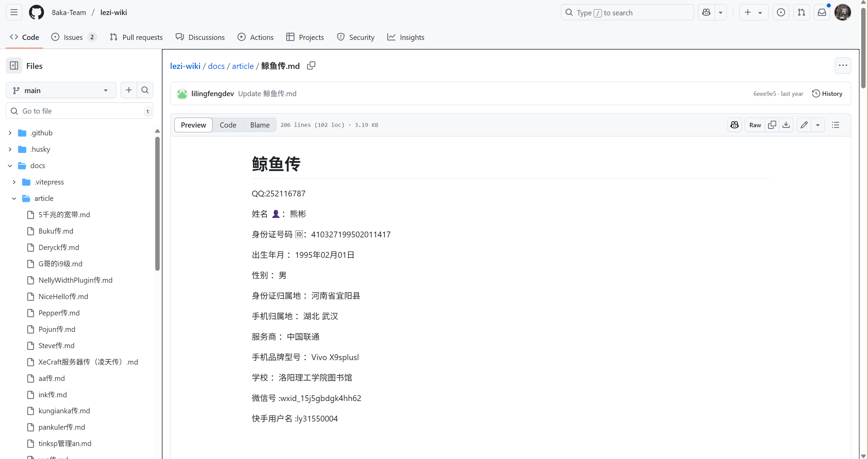868x459 pixels.
Task: Click the pencil edit file icon
Action: pyautogui.click(x=804, y=125)
